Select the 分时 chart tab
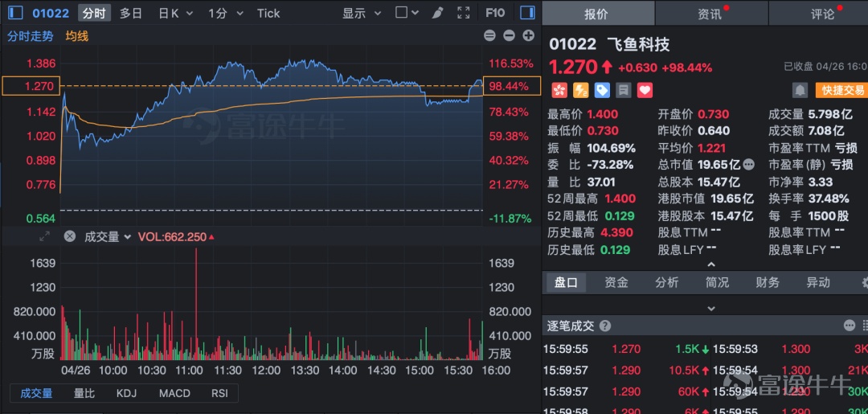The image size is (868, 414). pyautogui.click(x=94, y=14)
